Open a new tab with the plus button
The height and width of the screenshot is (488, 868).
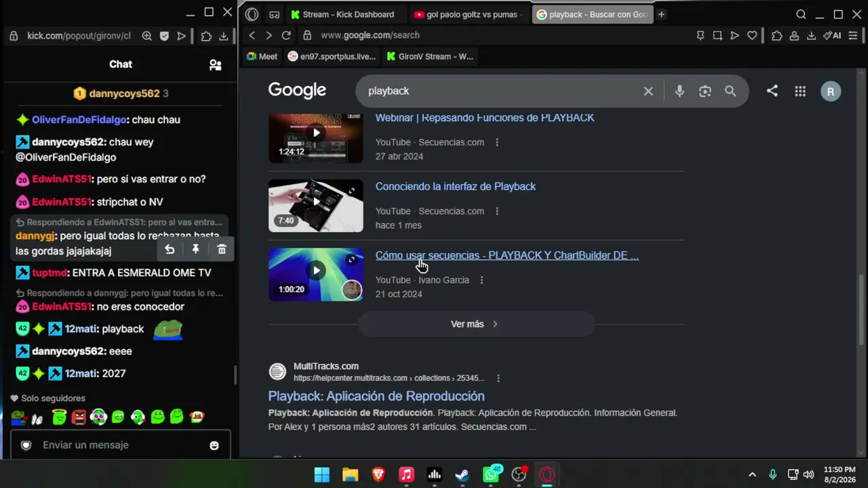click(661, 14)
